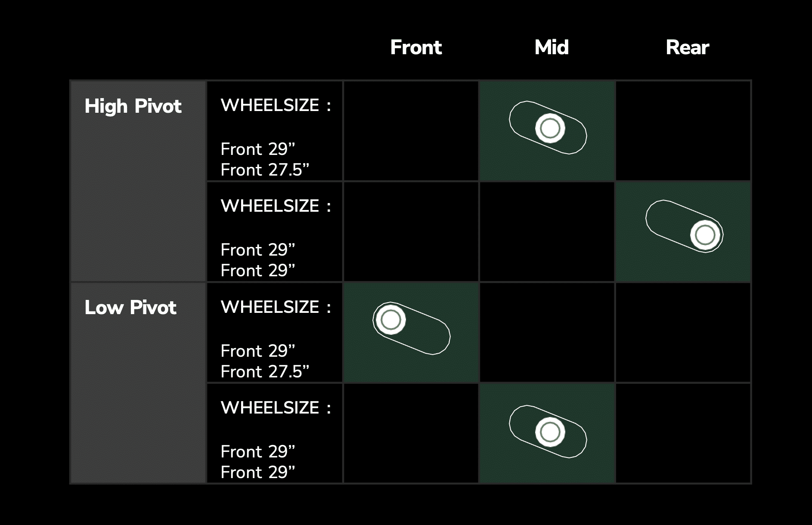Click the Low Pivot row label
Image resolution: width=812 pixels, height=525 pixels.
pos(130,307)
